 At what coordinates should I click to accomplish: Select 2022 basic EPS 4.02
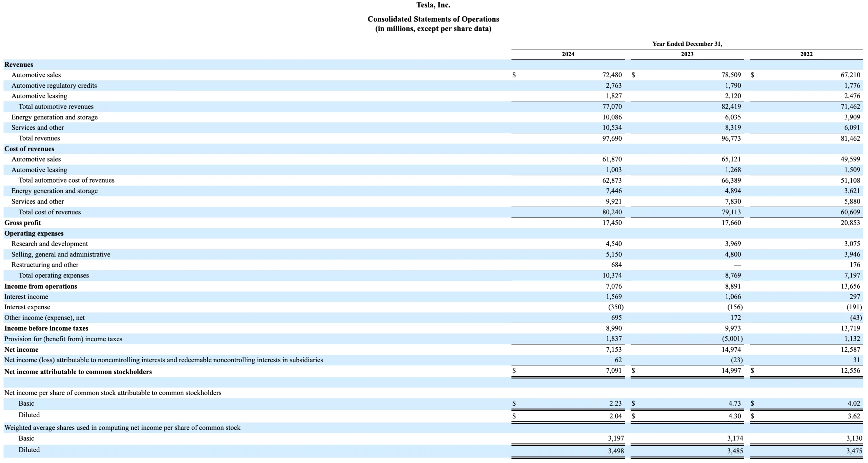854,403
